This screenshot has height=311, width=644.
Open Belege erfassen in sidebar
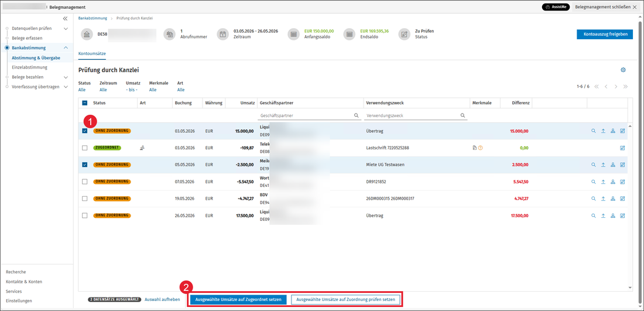pyautogui.click(x=27, y=38)
